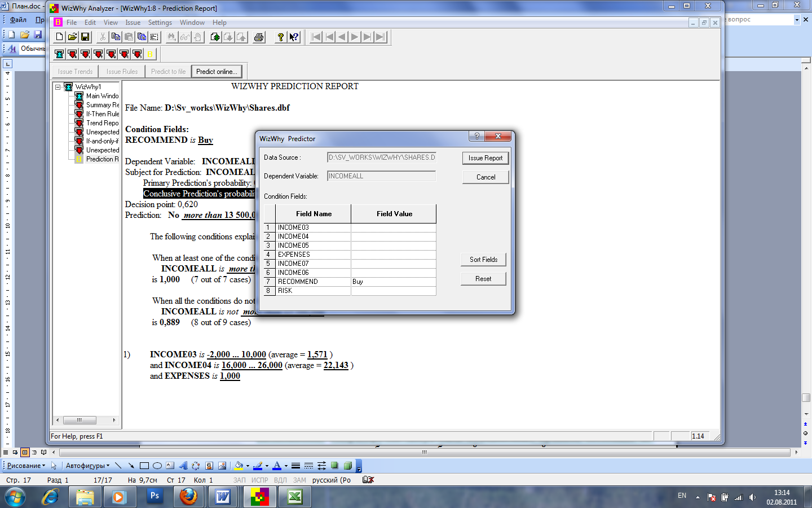Select Prediction Report tree item
This screenshot has width=812, height=508.
coord(102,159)
